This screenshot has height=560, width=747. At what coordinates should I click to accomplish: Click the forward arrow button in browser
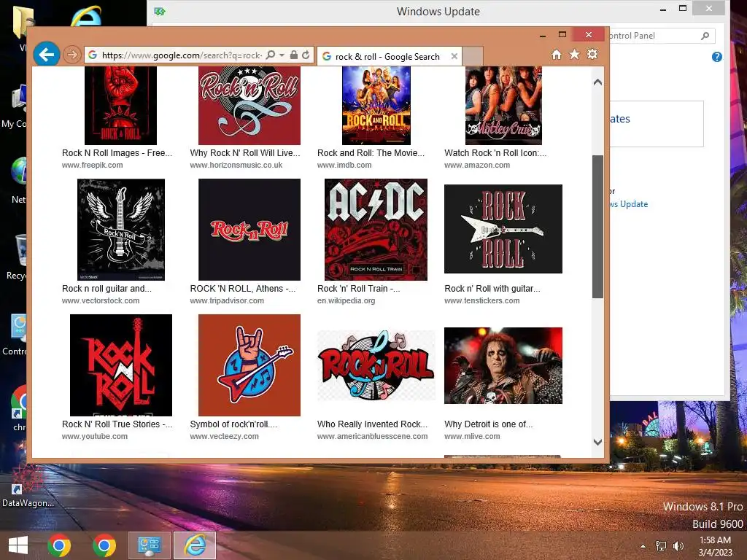72,55
